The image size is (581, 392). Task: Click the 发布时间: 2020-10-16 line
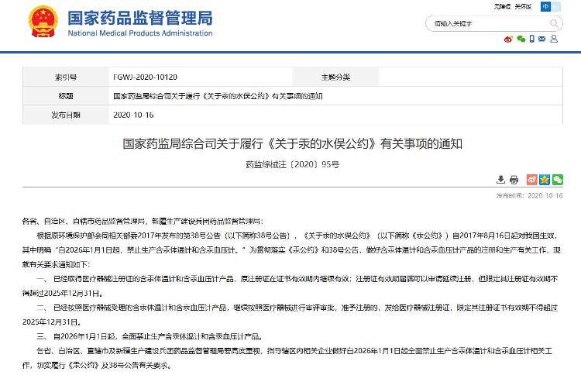coord(529,196)
